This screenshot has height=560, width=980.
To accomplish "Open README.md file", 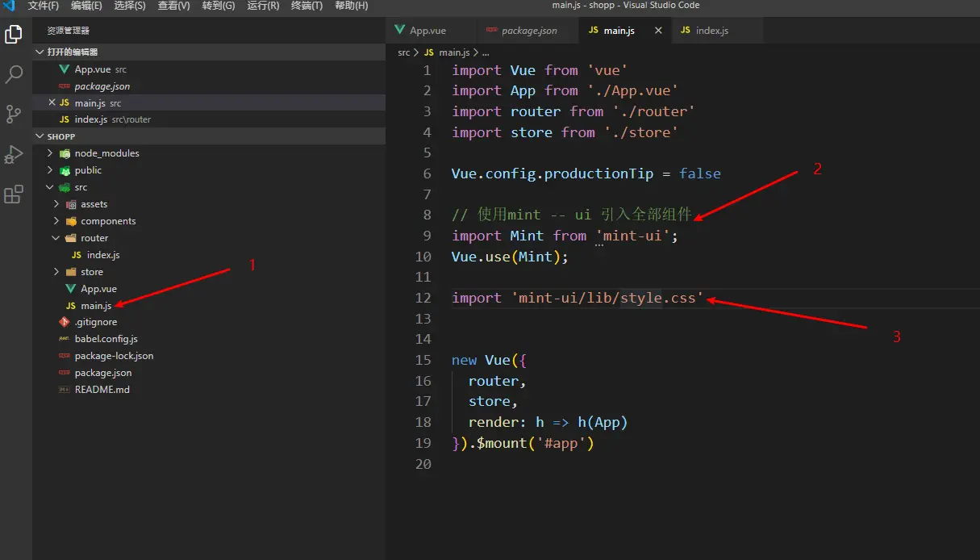I will pos(209,390).
